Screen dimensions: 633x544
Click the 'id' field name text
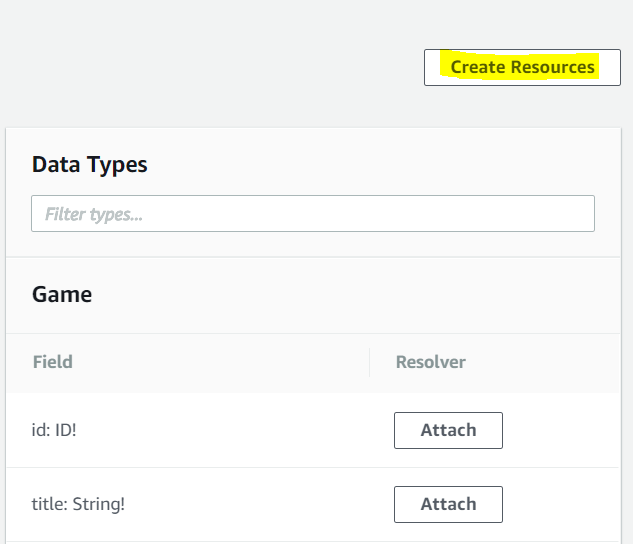[39, 430]
